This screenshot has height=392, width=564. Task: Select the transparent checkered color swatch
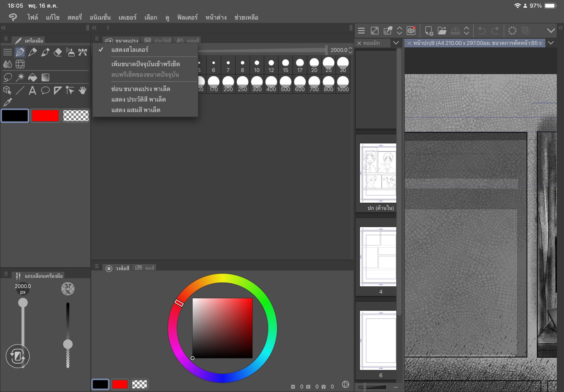(76, 116)
